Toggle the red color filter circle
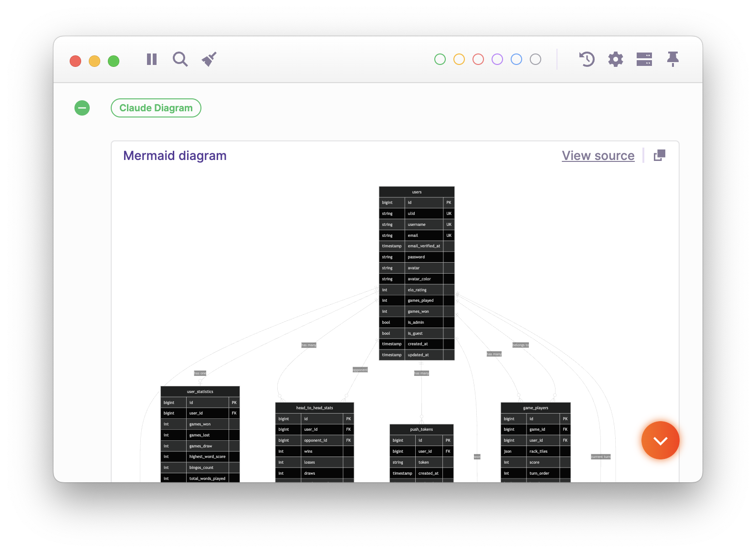 click(478, 59)
